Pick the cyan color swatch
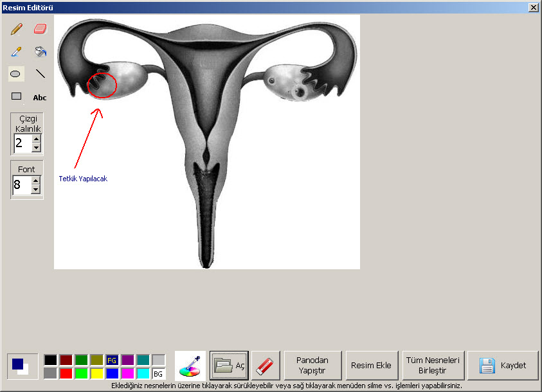The image size is (542, 392). coord(143,373)
